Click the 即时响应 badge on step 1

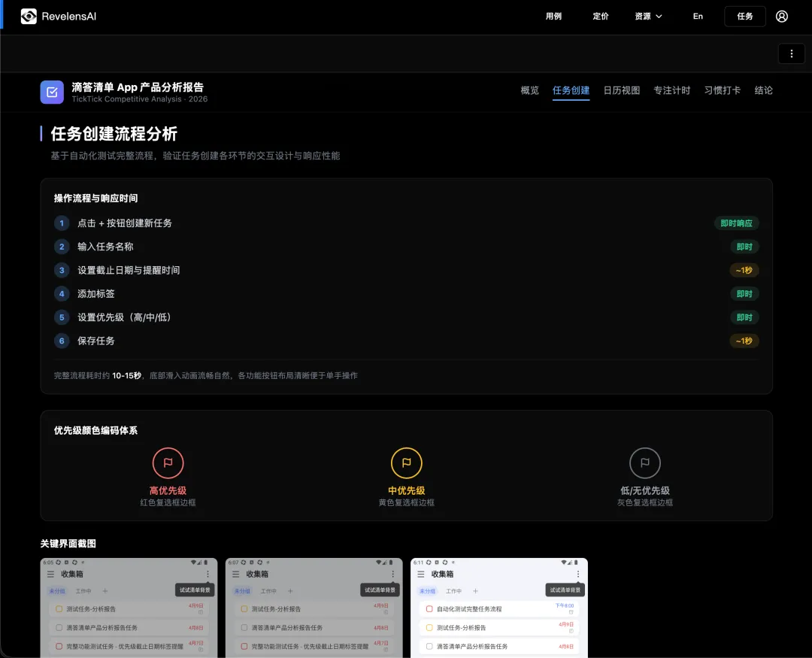736,223
